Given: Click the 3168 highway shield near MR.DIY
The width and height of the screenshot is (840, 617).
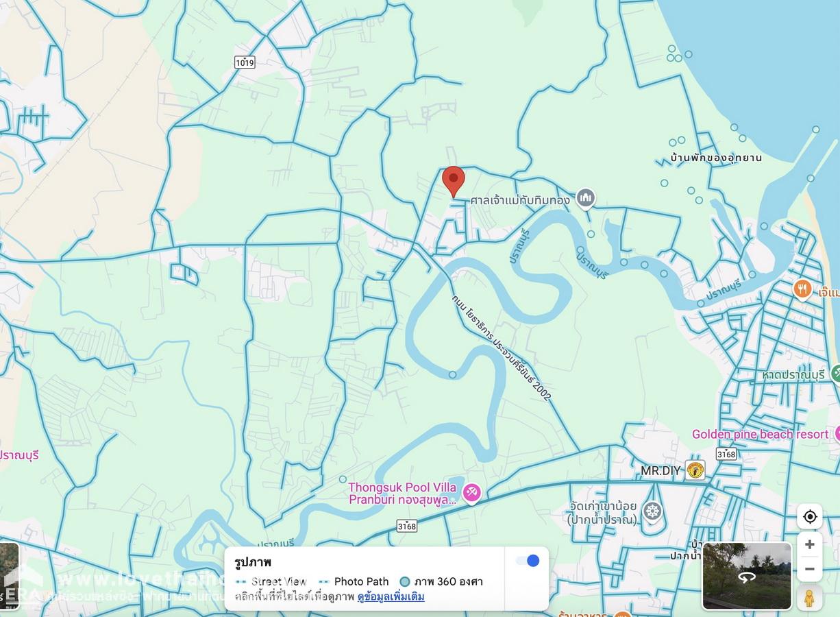Looking at the screenshot, I should pyautogui.click(x=726, y=454).
